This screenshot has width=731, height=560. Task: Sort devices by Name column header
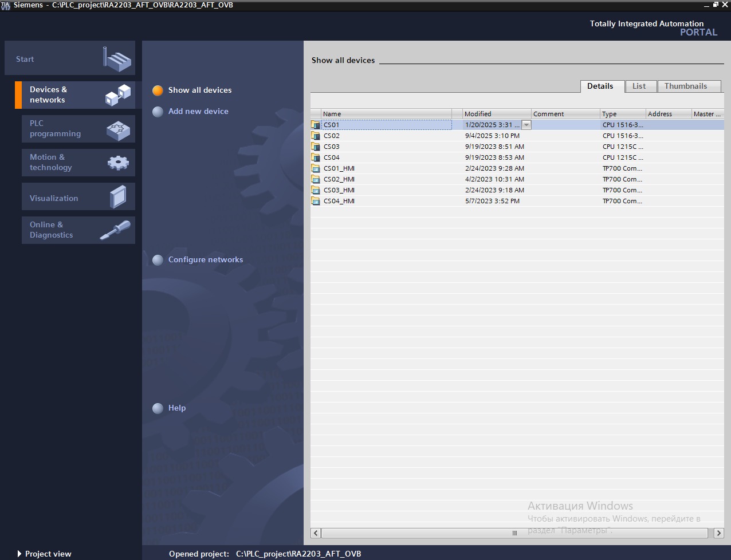click(x=386, y=114)
